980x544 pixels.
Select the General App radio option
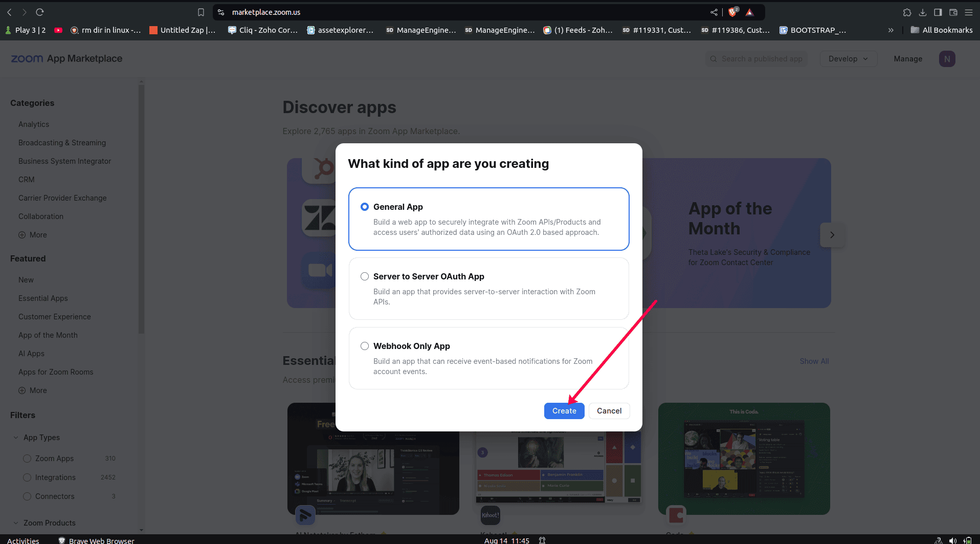click(365, 207)
